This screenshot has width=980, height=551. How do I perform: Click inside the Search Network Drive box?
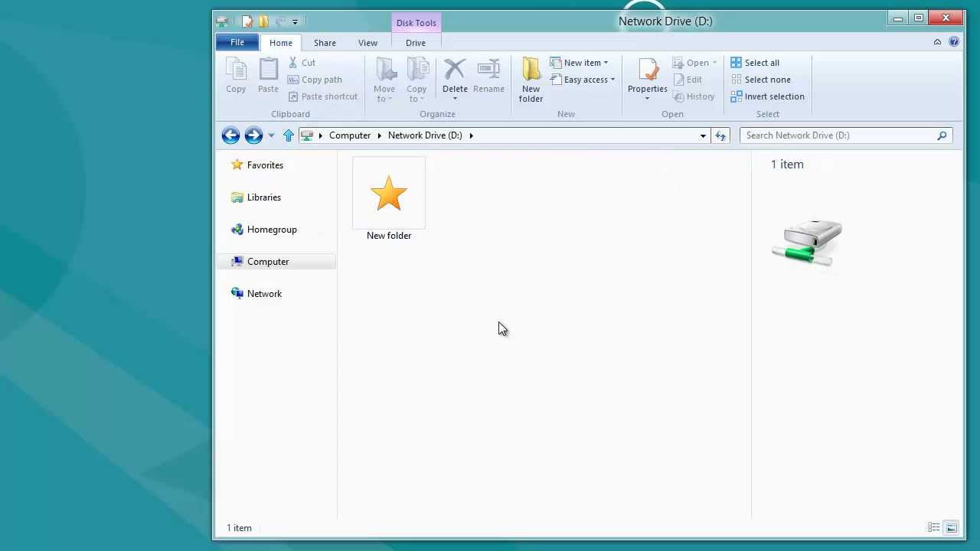coord(835,135)
